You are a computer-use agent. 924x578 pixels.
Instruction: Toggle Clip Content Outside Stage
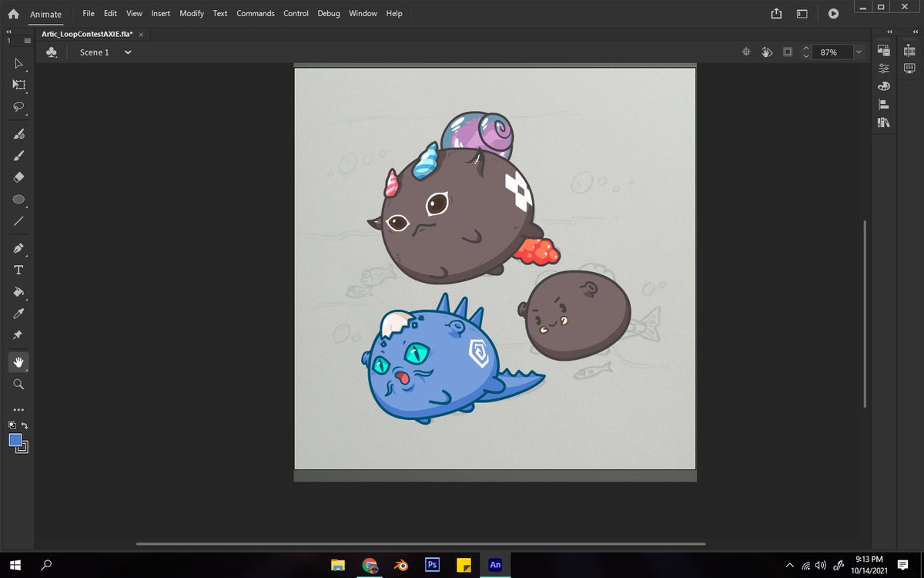click(787, 52)
